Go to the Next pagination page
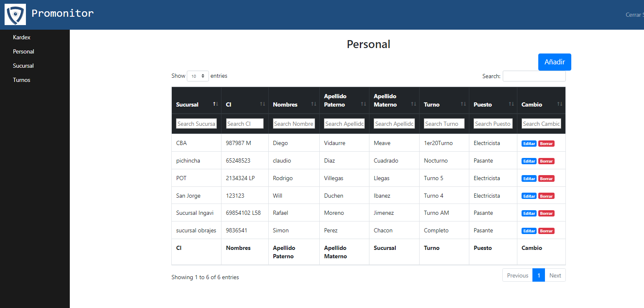Screen dimensions: 644x308 555,275
